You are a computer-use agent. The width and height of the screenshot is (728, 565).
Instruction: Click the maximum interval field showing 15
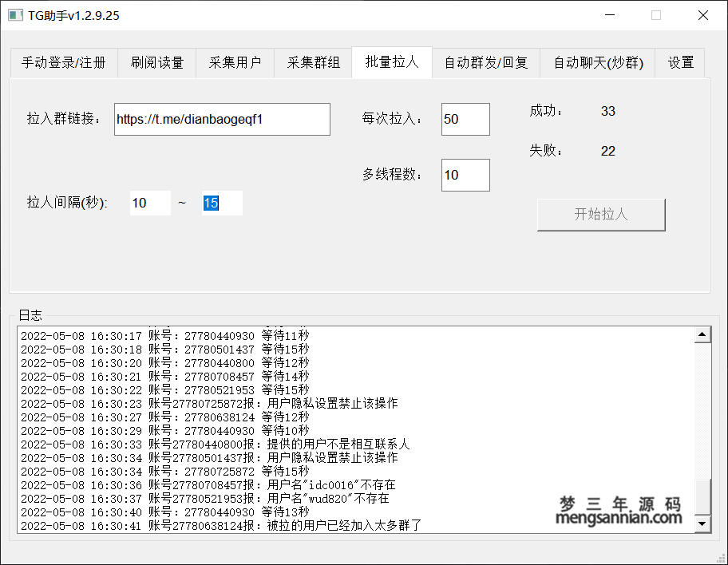tap(223, 203)
